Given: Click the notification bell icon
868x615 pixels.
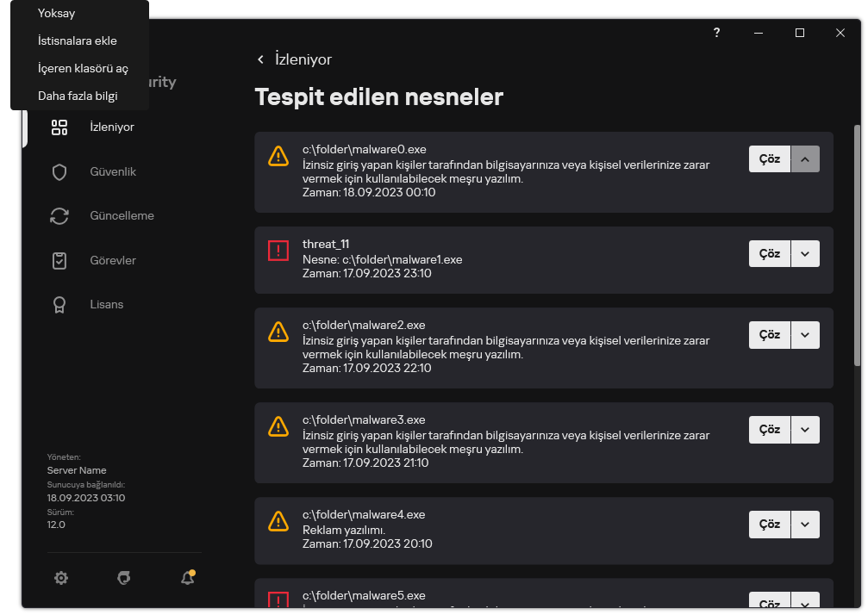Looking at the screenshot, I should pos(187,578).
